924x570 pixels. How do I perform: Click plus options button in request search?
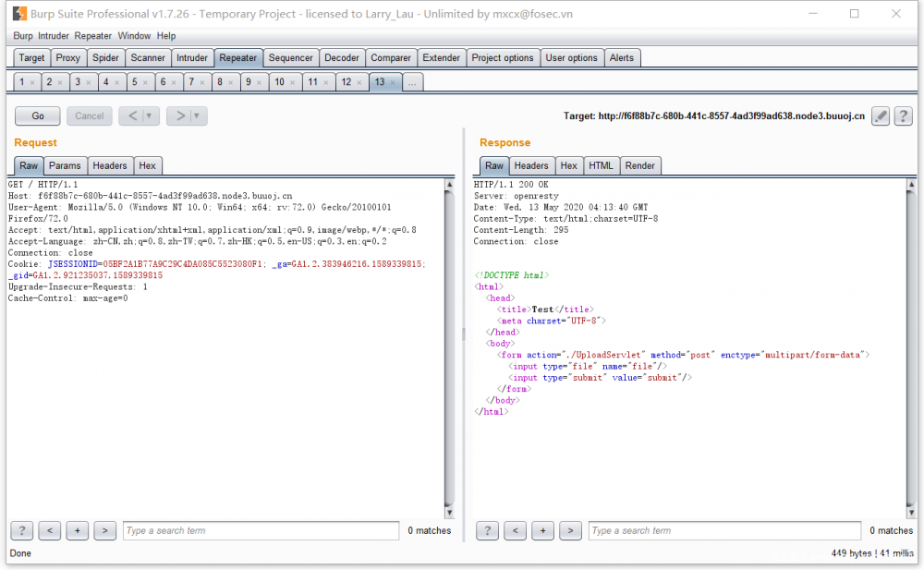click(78, 530)
